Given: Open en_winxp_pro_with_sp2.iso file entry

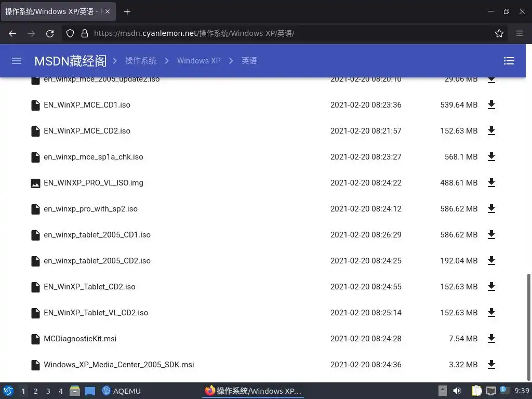Looking at the screenshot, I should 90,209.
